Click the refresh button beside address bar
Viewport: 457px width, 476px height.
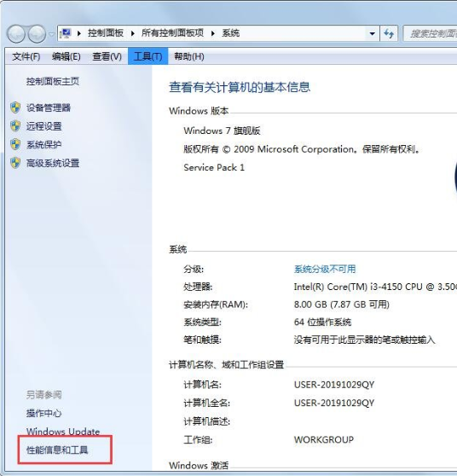click(x=389, y=33)
